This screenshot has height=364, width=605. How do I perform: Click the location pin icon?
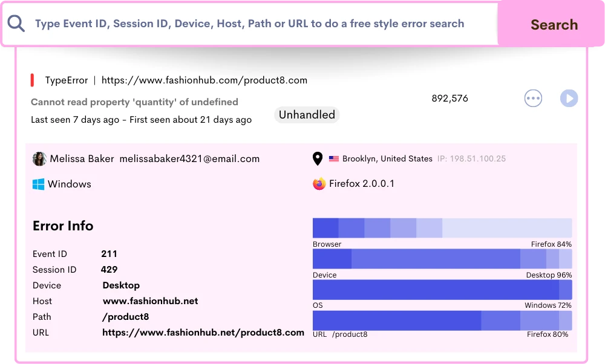tap(318, 158)
